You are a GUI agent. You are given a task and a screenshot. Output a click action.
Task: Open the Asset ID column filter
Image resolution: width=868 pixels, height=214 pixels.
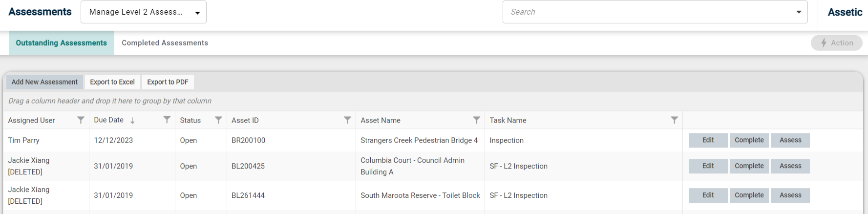coord(347,120)
